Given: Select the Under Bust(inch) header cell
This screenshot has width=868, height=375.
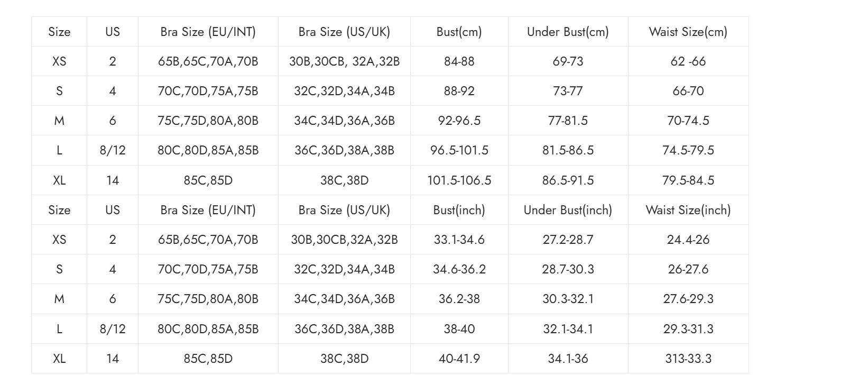Looking at the screenshot, I should 568,210.
